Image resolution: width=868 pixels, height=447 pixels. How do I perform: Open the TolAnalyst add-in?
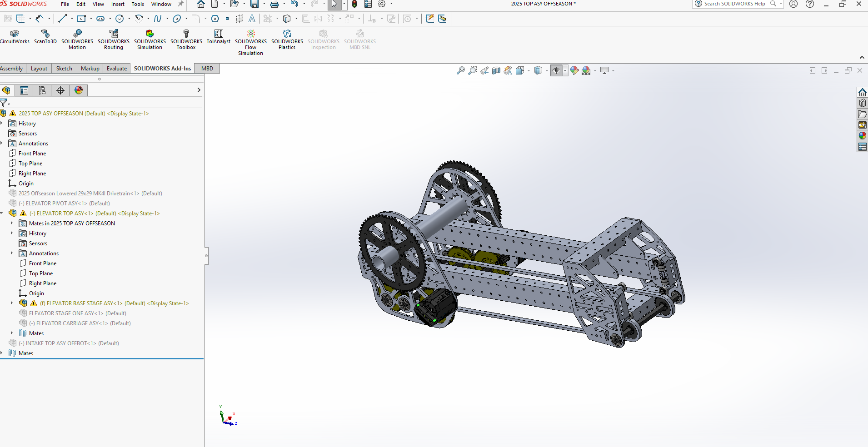[219, 37]
